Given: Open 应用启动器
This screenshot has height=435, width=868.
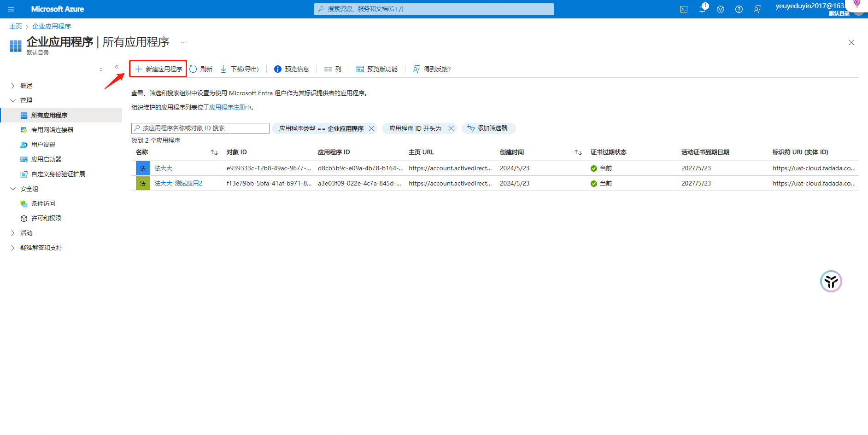Looking at the screenshot, I should pyautogui.click(x=46, y=159).
